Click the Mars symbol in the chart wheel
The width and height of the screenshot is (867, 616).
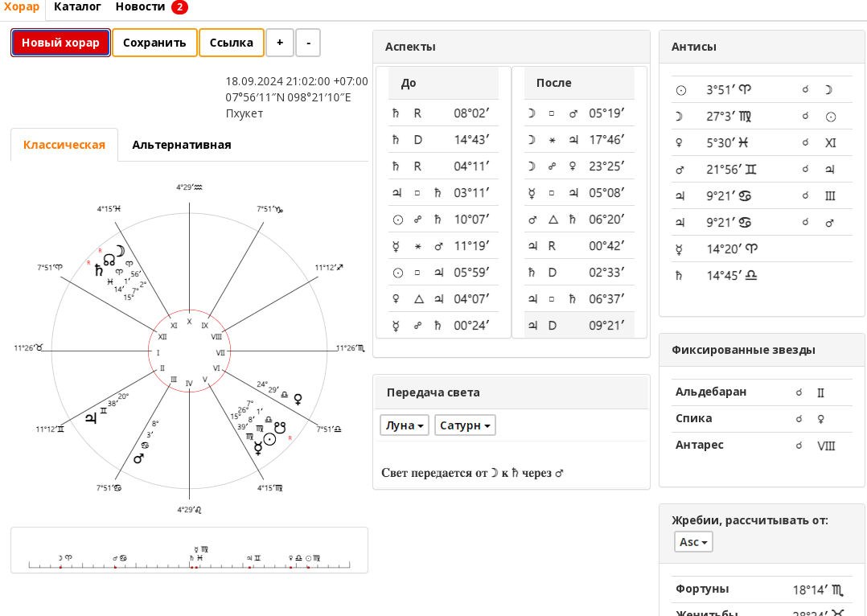139,458
